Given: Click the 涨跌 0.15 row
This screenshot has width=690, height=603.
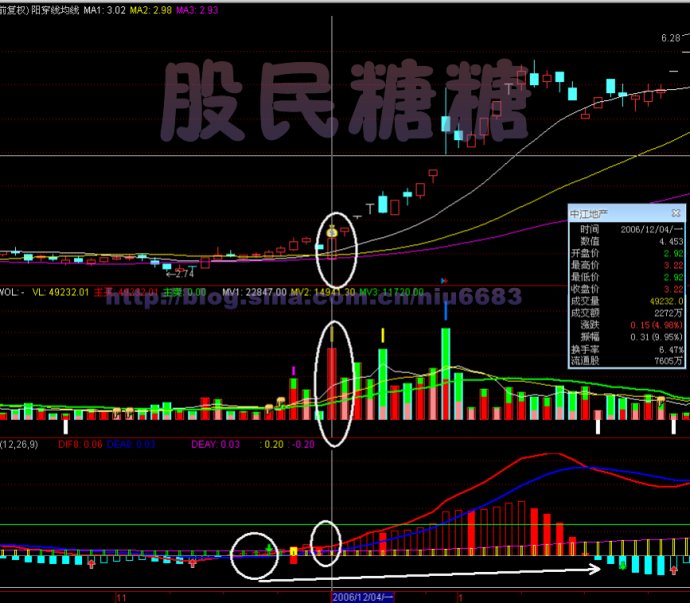Looking at the screenshot, I should point(627,325).
